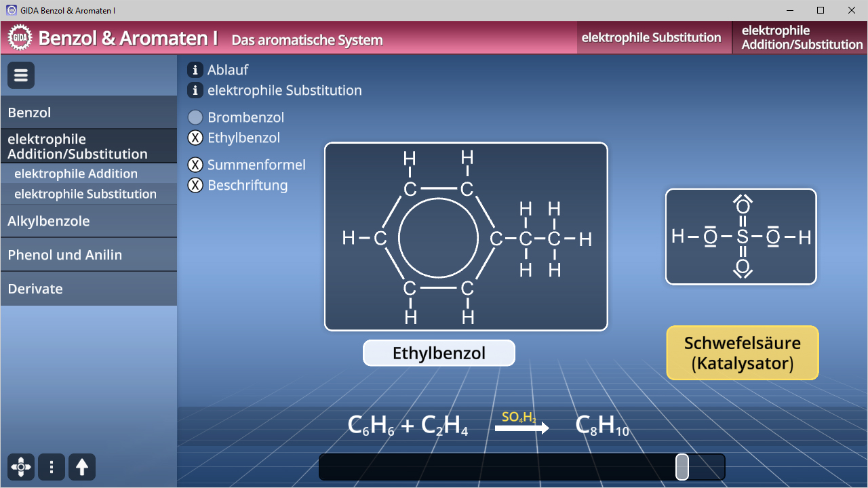
Task: Open the Derivate chapter
Action: point(88,289)
